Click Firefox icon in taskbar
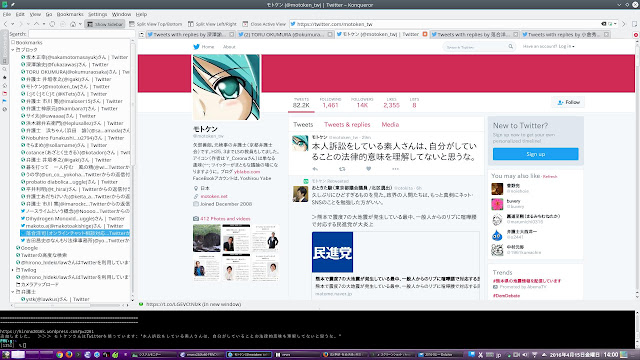This screenshot has width=640, height=360. (x=69, y=355)
